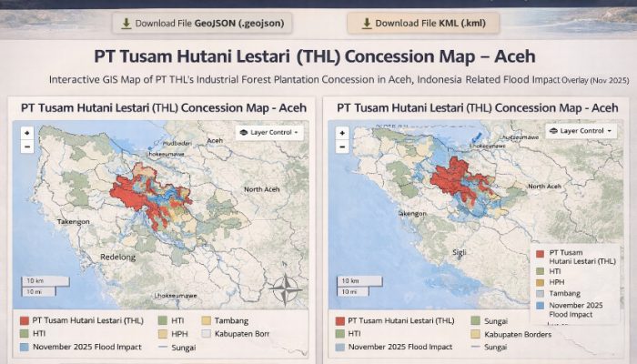Click red THL swatch in left legend

click(x=25, y=320)
